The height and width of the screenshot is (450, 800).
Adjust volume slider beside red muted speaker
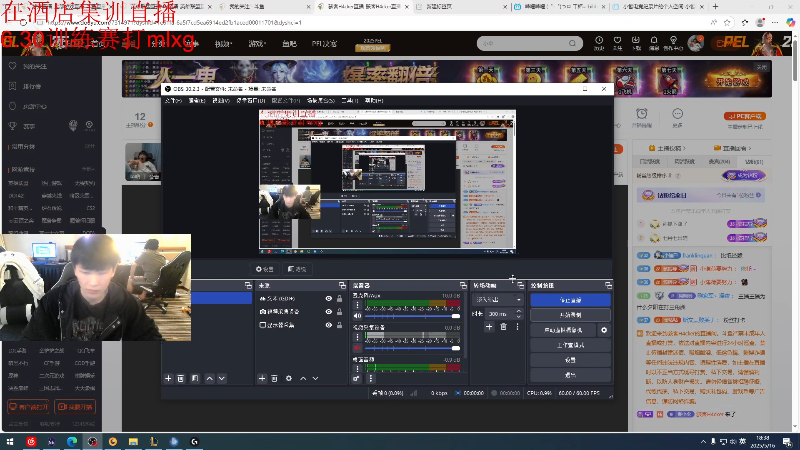pos(412,348)
